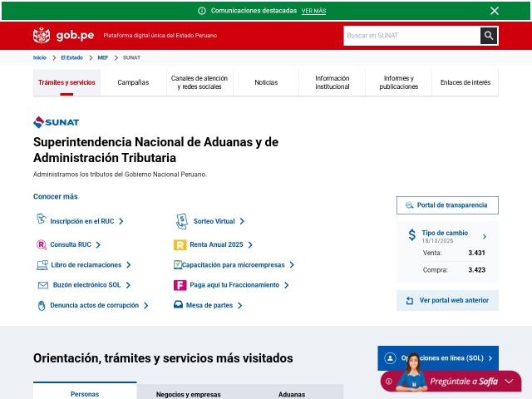The image size is (532, 399).
Task: Open Canales de atención y redes sociales tab
Action: [199, 82]
